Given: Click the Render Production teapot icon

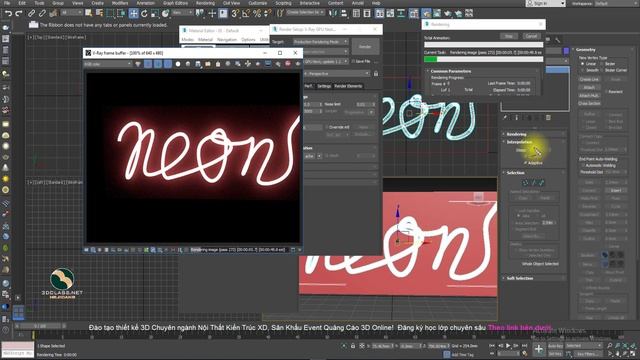Looking at the screenshot, I should (447, 13).
